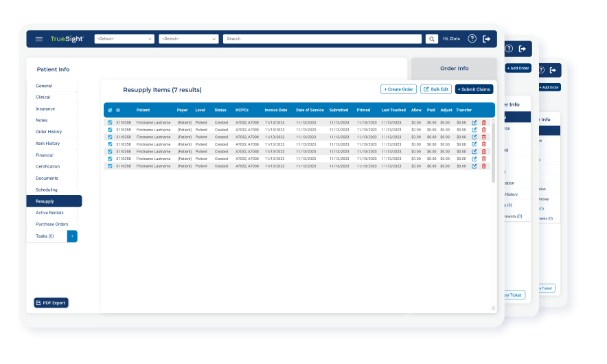Click + Add Order in the middle background window

point(518,68)
